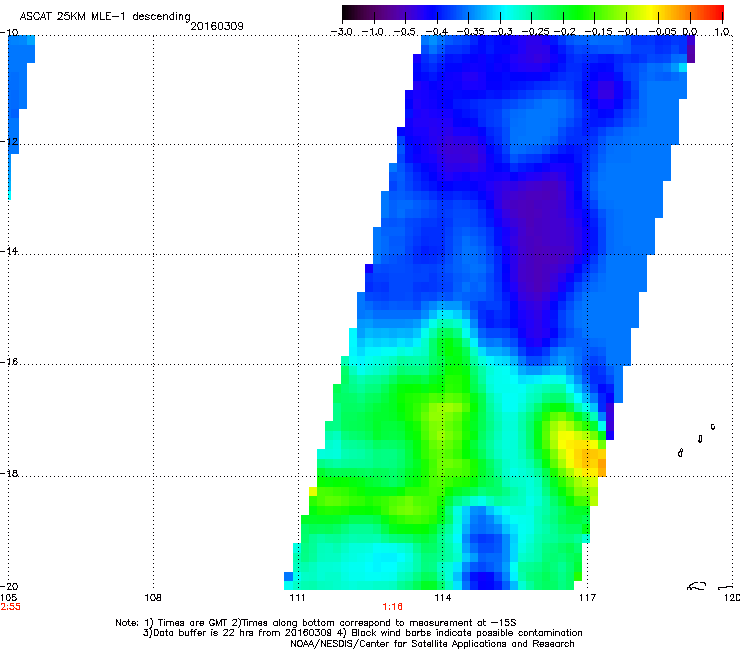This screenshot has height=650, width=740.
Task: Click the -0.2 color scale label
Action: 564,32
